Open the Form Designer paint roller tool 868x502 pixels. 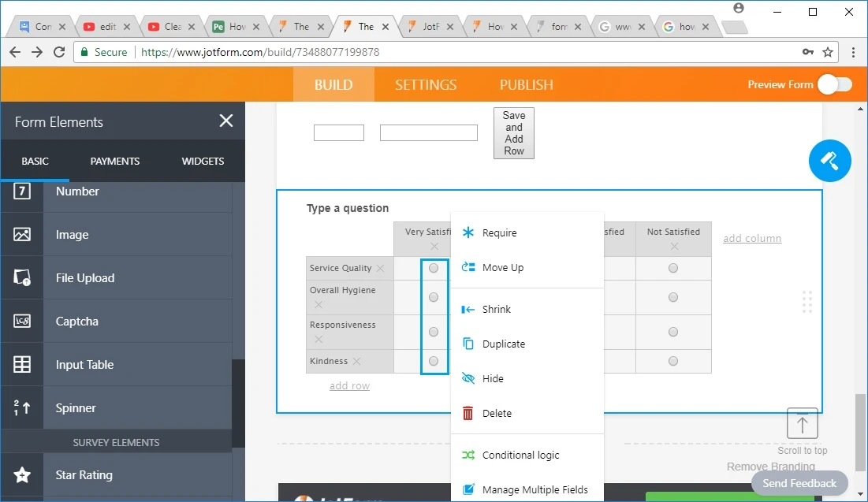(829, 160)
